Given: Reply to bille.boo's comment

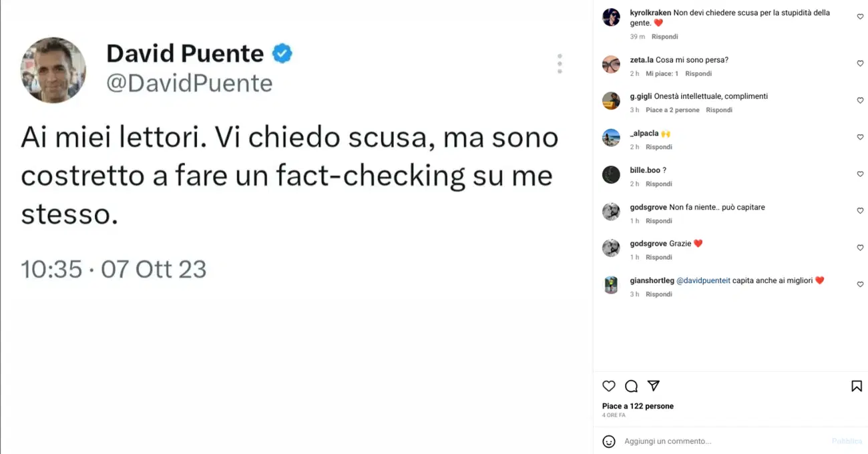Looking at the screenshot, I should [658, 184].
